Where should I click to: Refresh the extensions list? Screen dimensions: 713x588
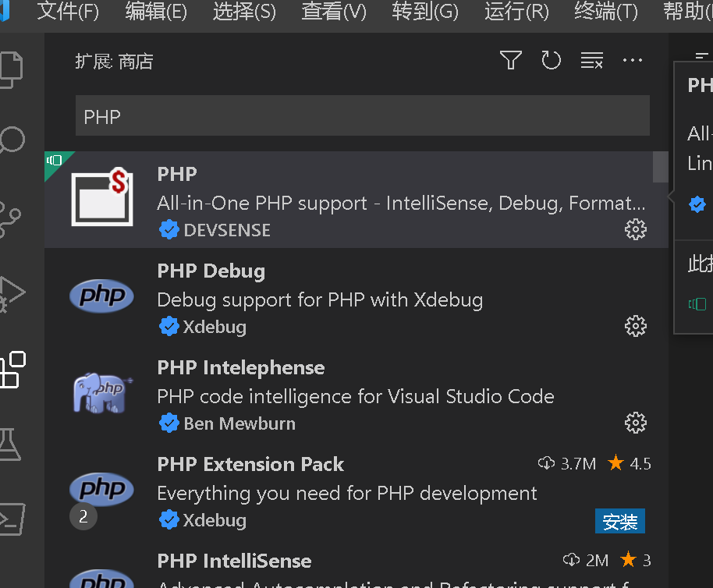click(552, 60)
